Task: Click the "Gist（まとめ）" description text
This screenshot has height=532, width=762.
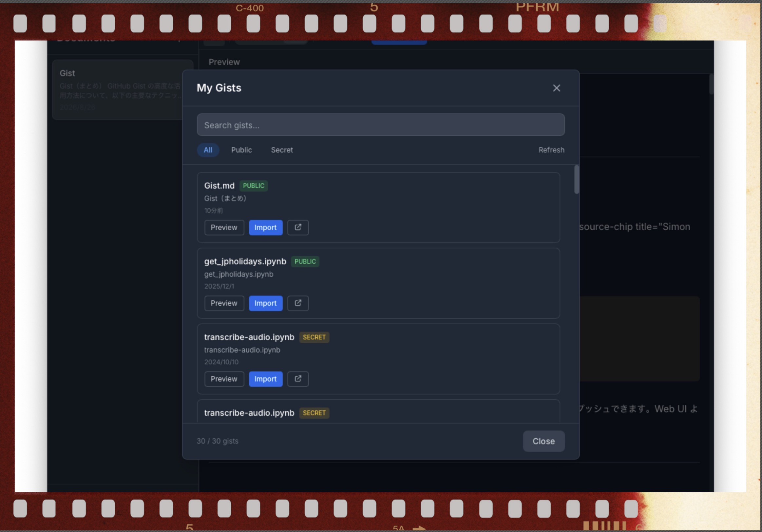Action: coord(225,199)
